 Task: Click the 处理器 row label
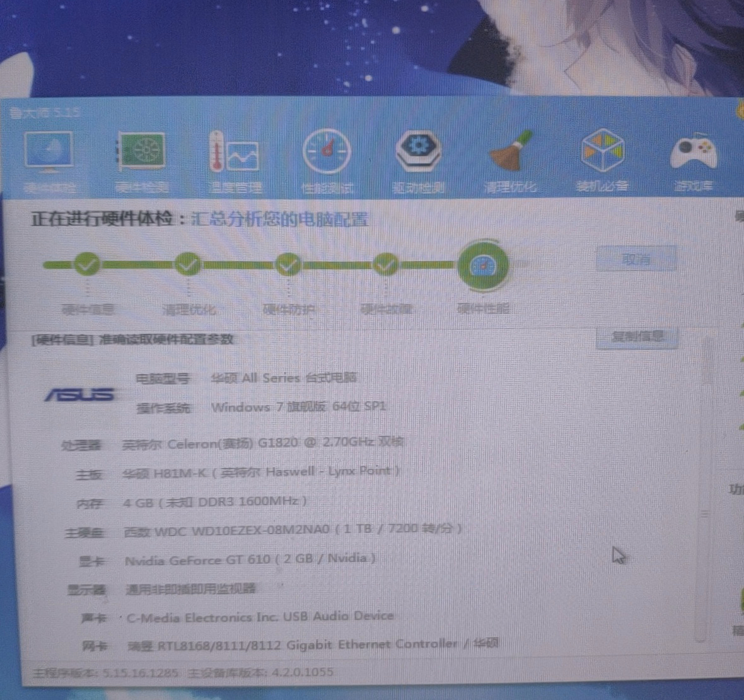81,445
